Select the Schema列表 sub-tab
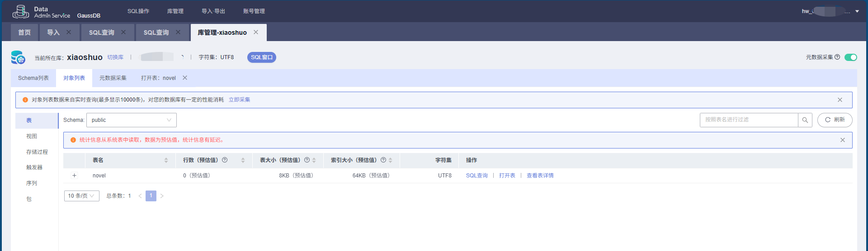The width and height of the screenshot is (868, 251). 33,78
